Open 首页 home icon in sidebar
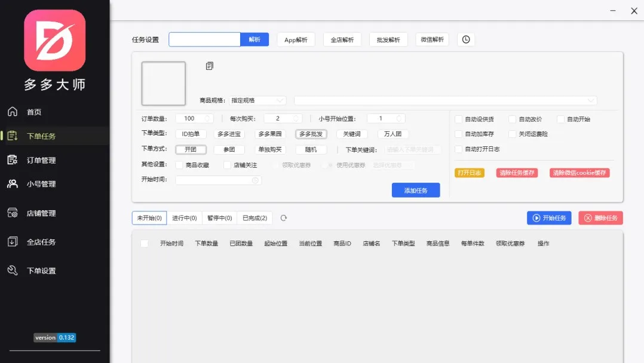Viewport: 644px width, 363px height. (x=13, y=112)
